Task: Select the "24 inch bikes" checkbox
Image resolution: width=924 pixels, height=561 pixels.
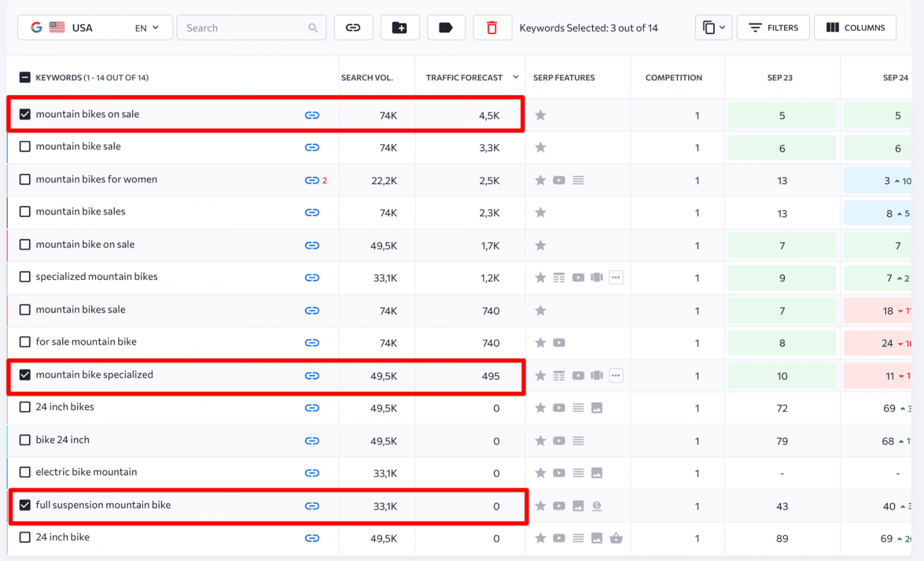Action: pyautogui.click(x=25, y=408)
